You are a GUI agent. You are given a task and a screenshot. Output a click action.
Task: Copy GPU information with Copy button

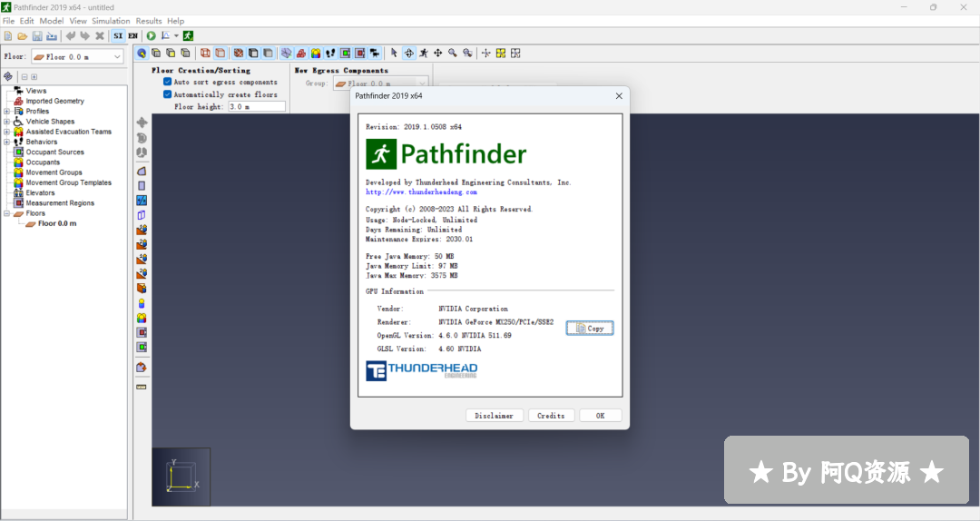(x=590, y=329)
